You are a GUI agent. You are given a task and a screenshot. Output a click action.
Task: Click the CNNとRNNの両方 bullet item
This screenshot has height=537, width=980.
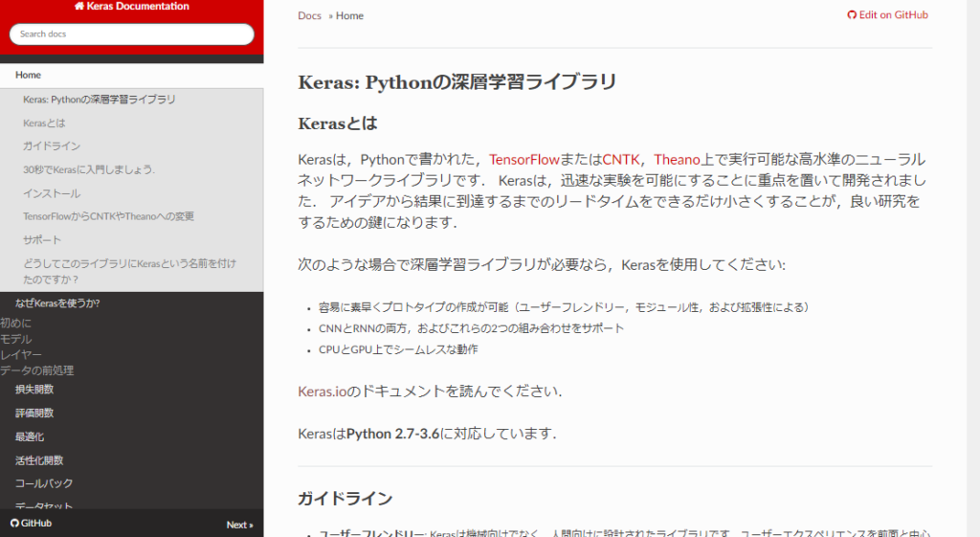tap(471, 328)
